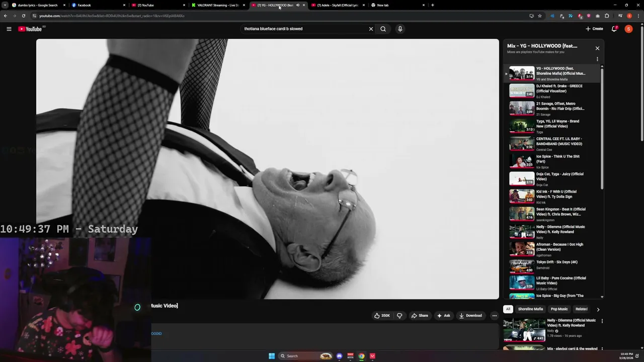644x362 pixels.
Task: Like the video with thumbs up
Action: click(382, 316)
